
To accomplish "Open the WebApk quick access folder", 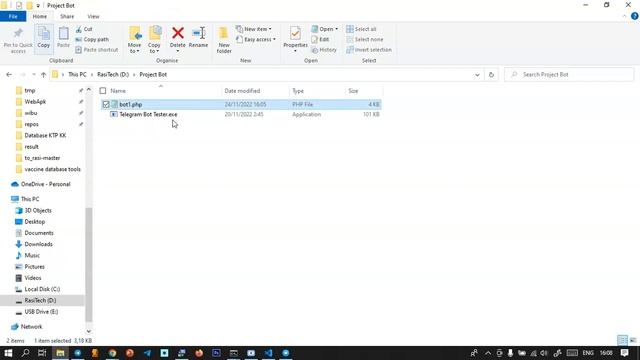I will pos(35,102).
